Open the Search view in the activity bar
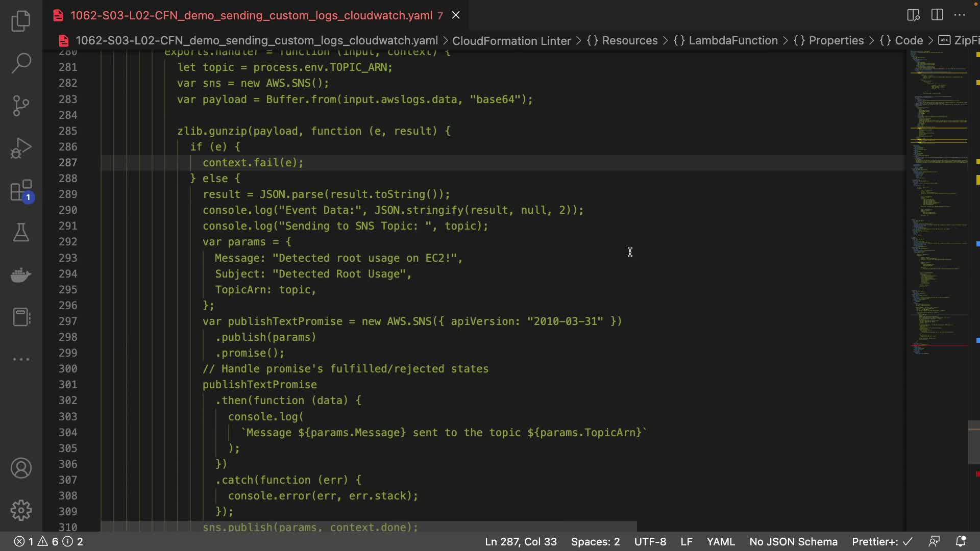The width and height of the screenshot is (980, 551). pyautogui.click(x=21, y=63)
